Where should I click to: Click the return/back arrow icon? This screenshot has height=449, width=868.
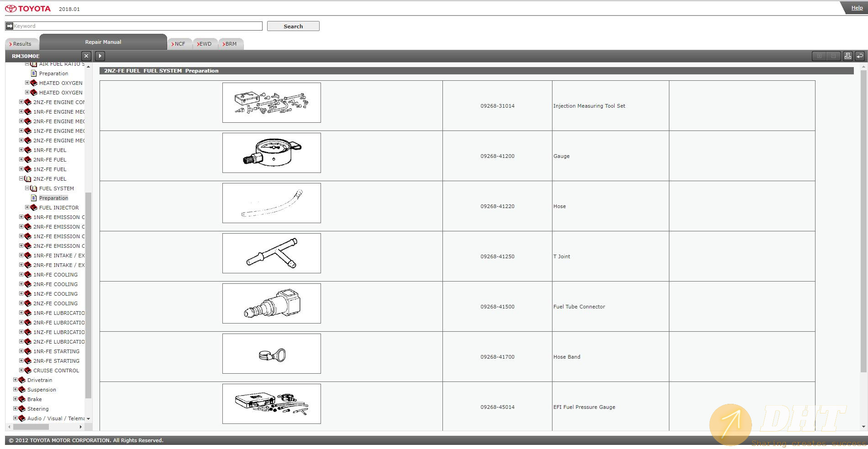tap(859, 56)
